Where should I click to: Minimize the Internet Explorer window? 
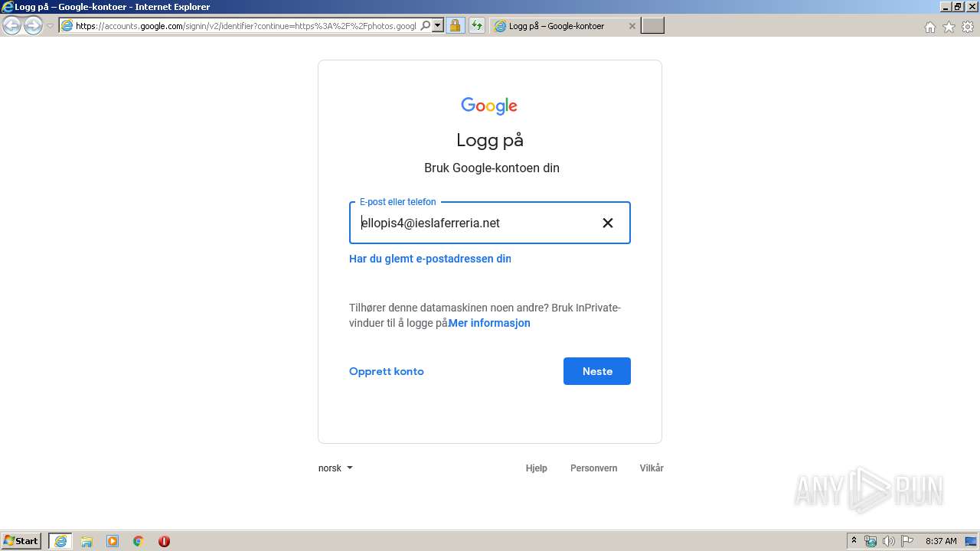point(946,7)
